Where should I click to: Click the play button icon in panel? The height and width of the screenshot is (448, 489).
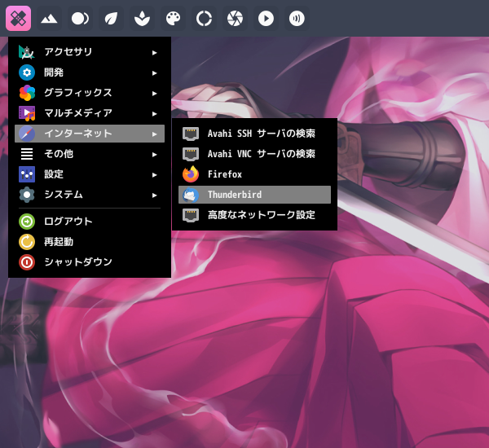[266, 19]
